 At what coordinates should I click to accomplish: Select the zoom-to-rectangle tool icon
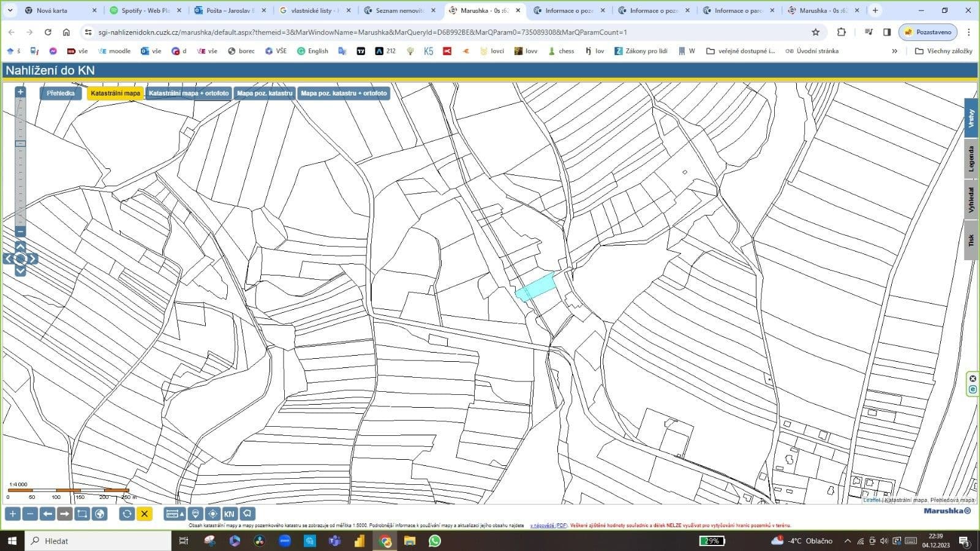82,514
